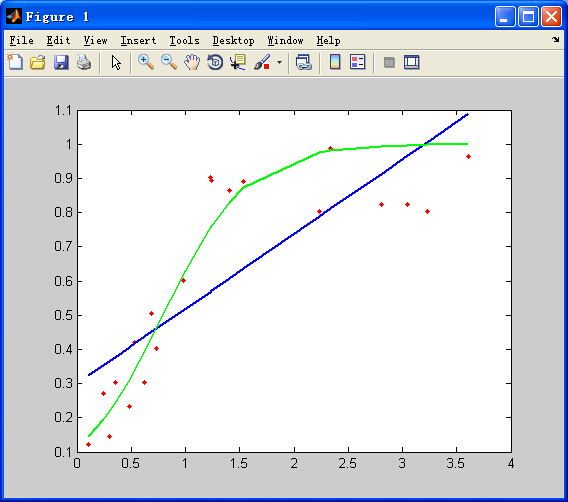Select the Rotate 3D tool

[x=215, y=62]
